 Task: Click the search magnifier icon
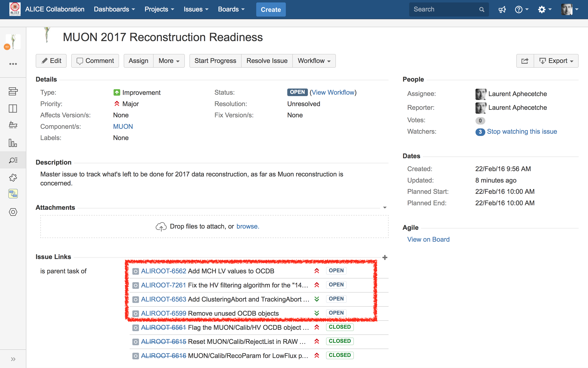tap(482, 9)
